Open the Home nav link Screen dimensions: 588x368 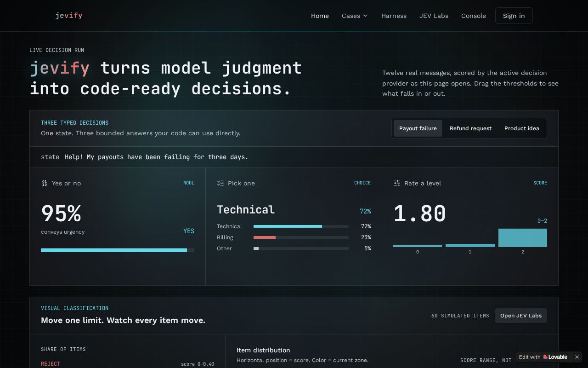pyautogui.click(x=320, y=16)
